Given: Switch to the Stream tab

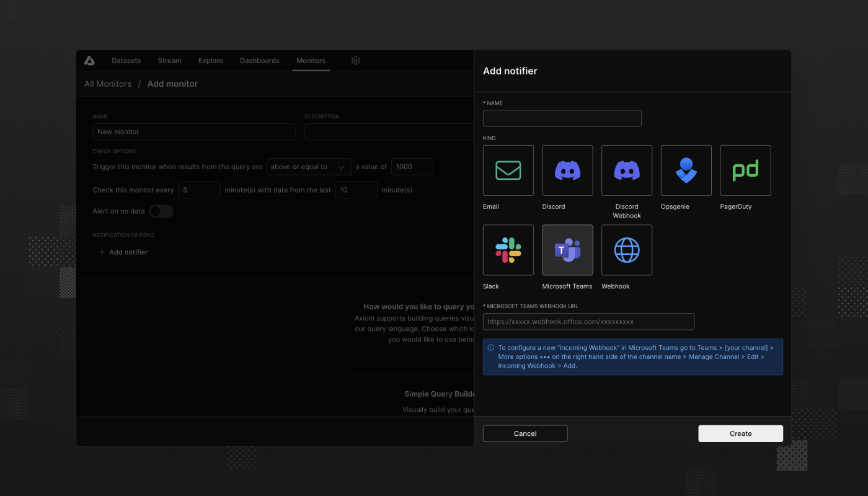Looking at the screenshot, I should [169, 61].
